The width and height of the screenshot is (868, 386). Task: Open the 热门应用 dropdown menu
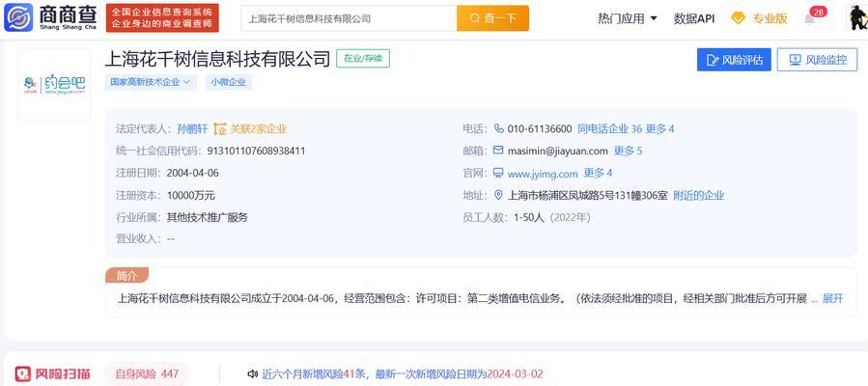tap(628, 18)
